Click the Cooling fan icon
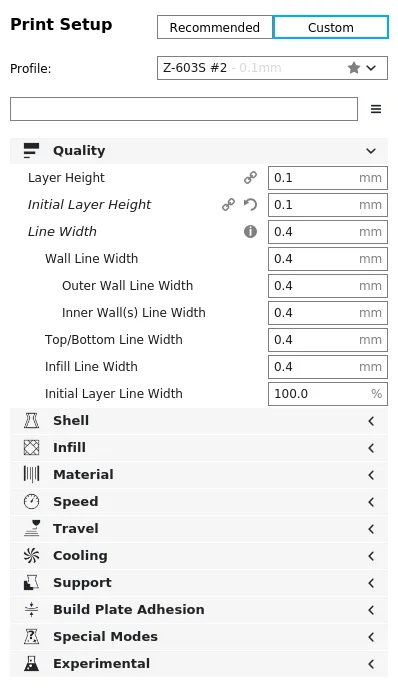The width and height of the screenshot is (398, 700). click(31, 555)
